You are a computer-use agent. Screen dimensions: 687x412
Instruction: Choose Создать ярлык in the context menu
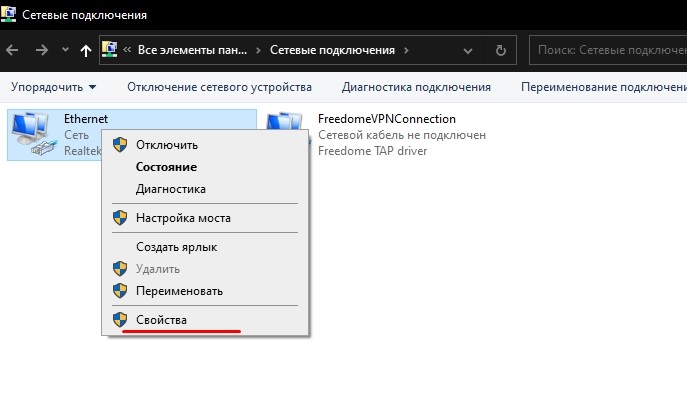[205, 247]
